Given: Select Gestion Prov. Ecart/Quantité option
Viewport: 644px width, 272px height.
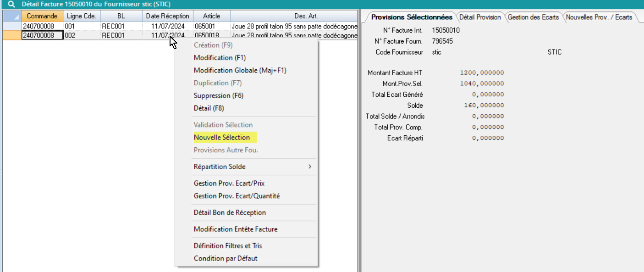Looking at the screenshot, I should pos(237,196).
